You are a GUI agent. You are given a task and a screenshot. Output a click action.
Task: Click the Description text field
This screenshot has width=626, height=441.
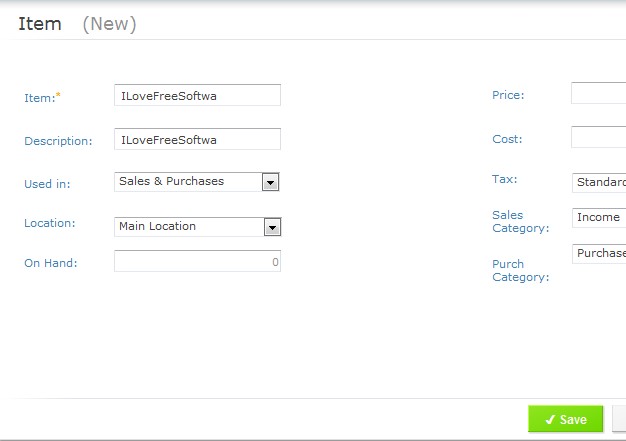197,140
